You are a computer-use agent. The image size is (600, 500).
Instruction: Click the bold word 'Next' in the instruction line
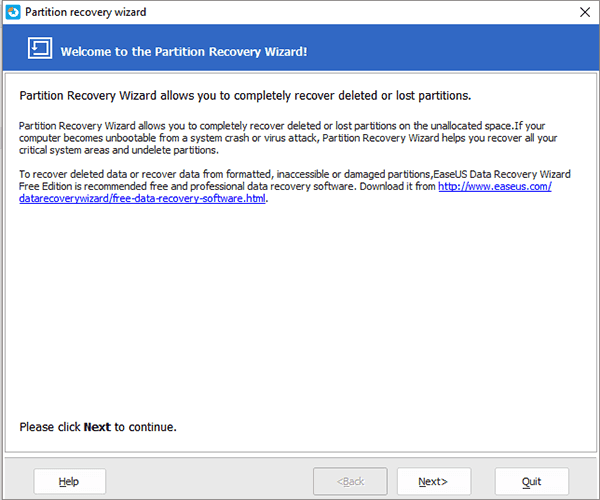(97, 427)
